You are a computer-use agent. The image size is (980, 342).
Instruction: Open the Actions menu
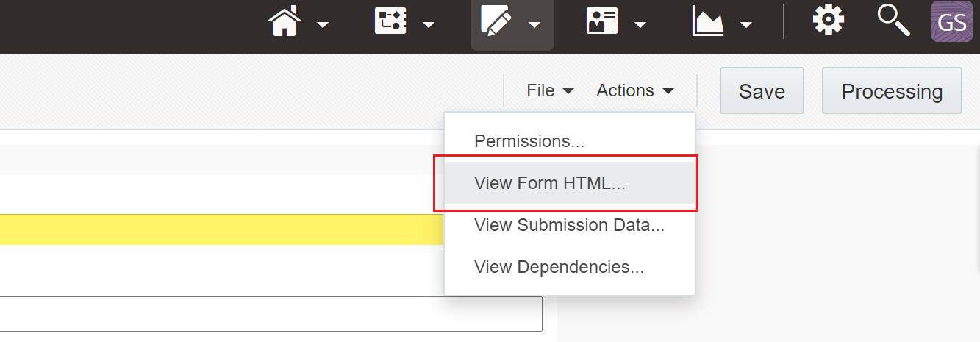635,90
